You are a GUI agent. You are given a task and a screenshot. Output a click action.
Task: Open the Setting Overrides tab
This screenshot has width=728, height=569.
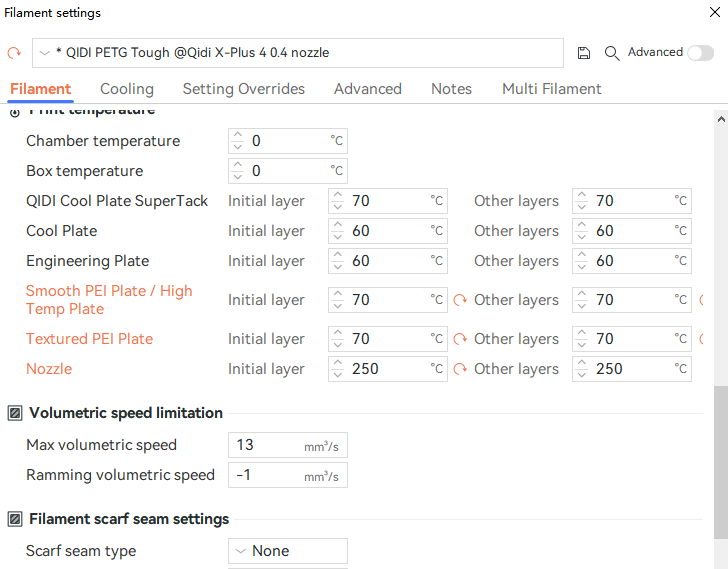click(244, 89)
